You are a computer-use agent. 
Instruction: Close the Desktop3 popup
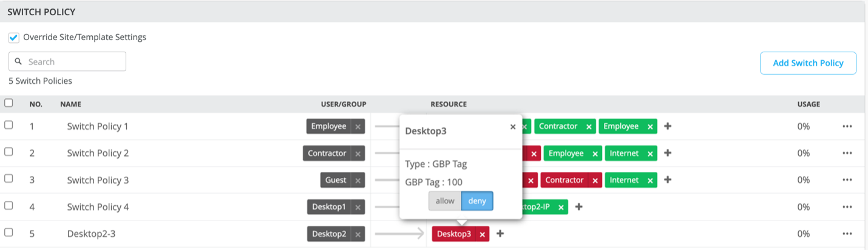513,127
